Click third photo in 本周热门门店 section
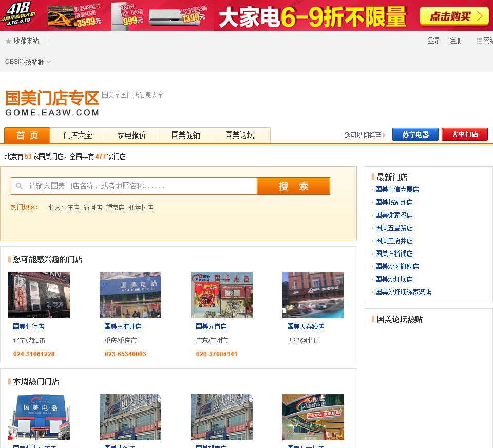Viewport: 493px width, 448px height. [222, 417]
